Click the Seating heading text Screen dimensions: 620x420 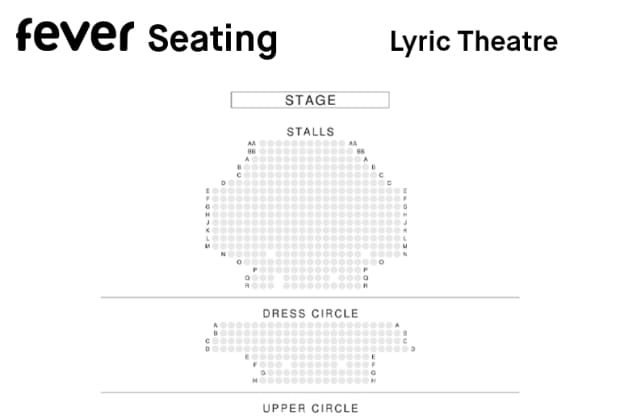click(x=212, y=40)
